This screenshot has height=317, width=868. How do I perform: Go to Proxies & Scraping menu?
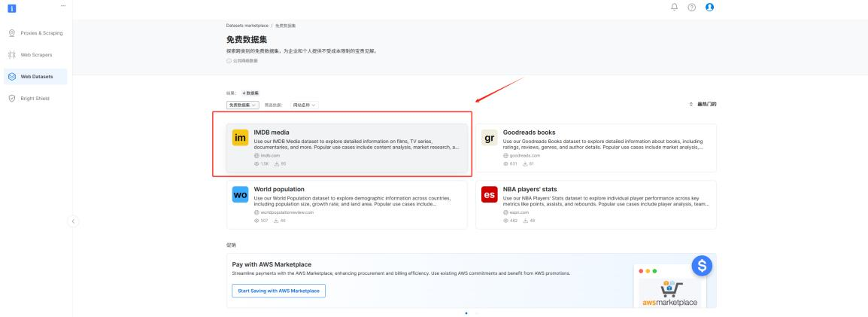pyautogui.click(x=35, y=33)
